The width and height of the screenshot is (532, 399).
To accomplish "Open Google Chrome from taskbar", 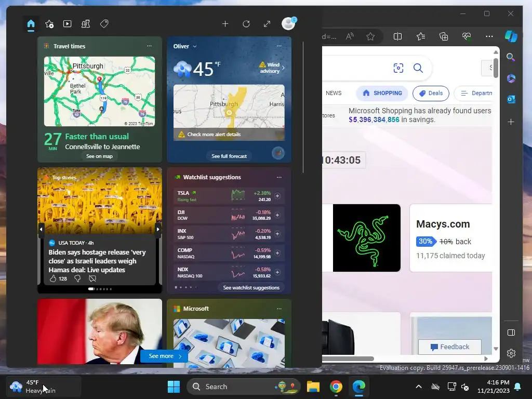I will point(336,387).
